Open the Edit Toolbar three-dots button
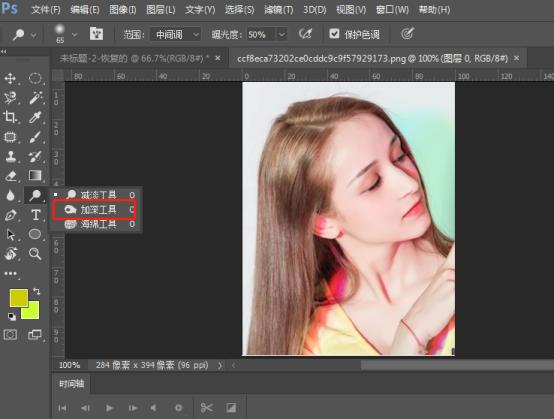The width and height of the screenshot is (554, 419). pyautogui.click(x=11, y=273)
